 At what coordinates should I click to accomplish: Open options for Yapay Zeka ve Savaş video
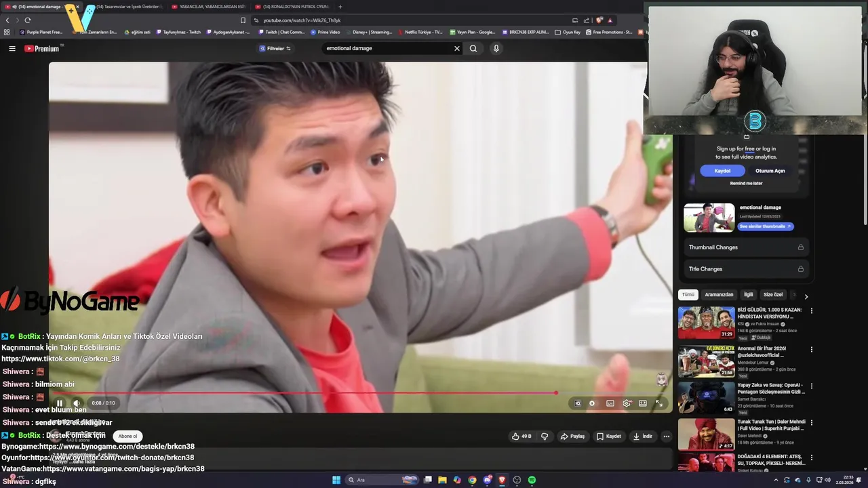[x=811, y=386]
